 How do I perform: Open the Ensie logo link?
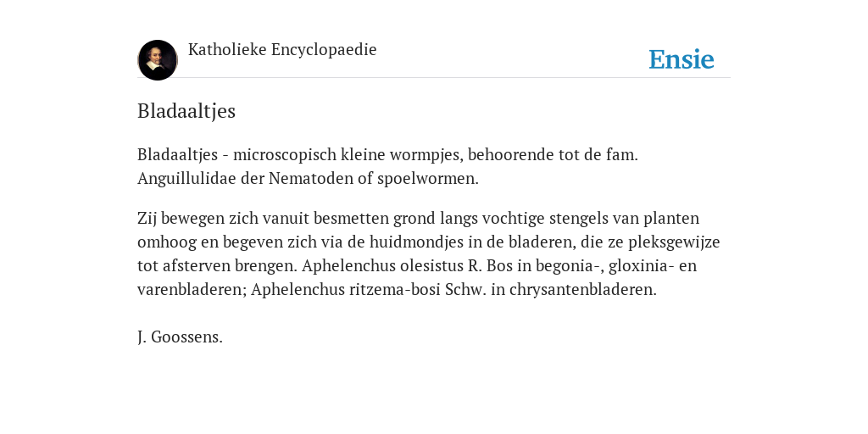(x=682, y=59)
